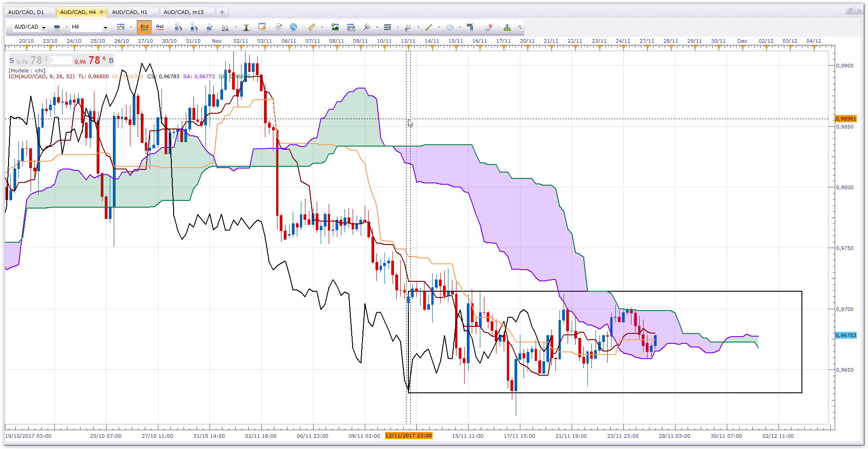Open the indicators tool icon
Screen dimensions: 868x449
click(367, 27)
